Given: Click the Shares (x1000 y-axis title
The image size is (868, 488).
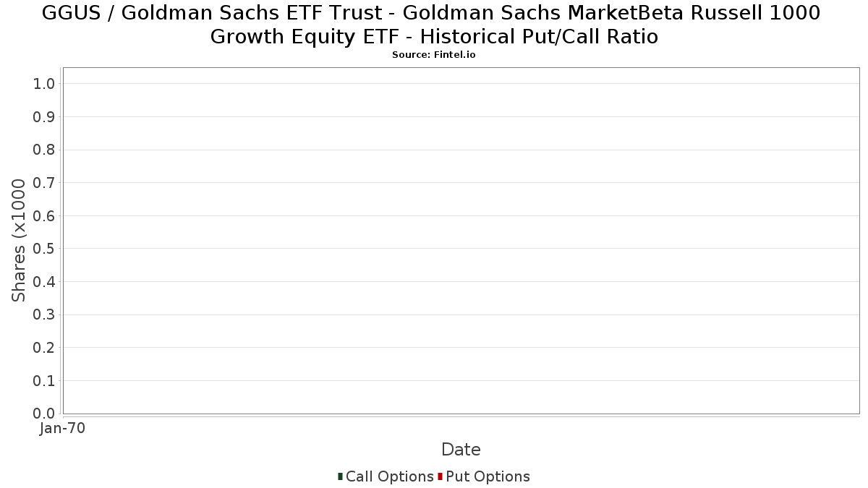Looking at the screenshot, I should 19,241.
